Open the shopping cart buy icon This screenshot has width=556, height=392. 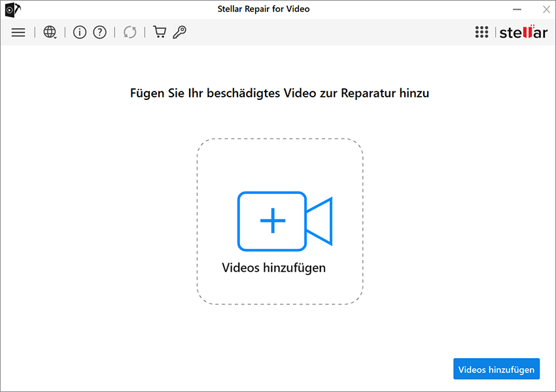click(x=160, y=32)
